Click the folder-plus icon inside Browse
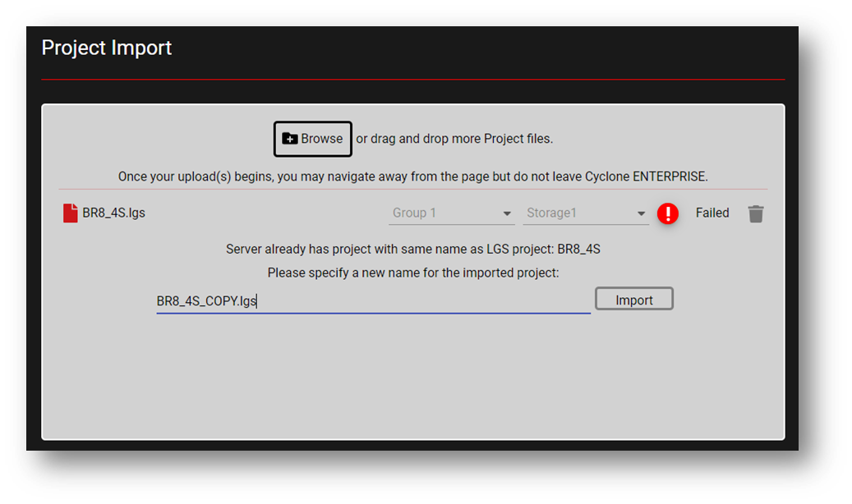Viewport: 852px width, 504px height. (x=290, y=139)
